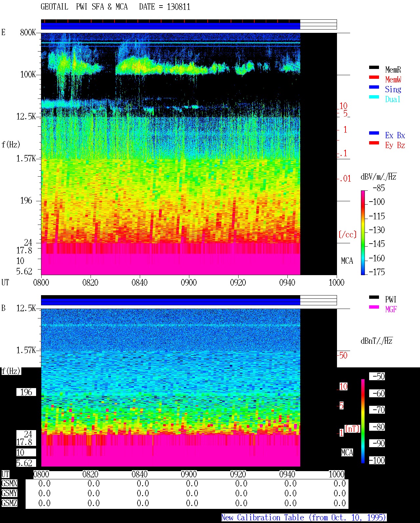Click the MCA label beside the B panel
The height and width of the screenshot is (523, 420).
(x=347, y=452)
